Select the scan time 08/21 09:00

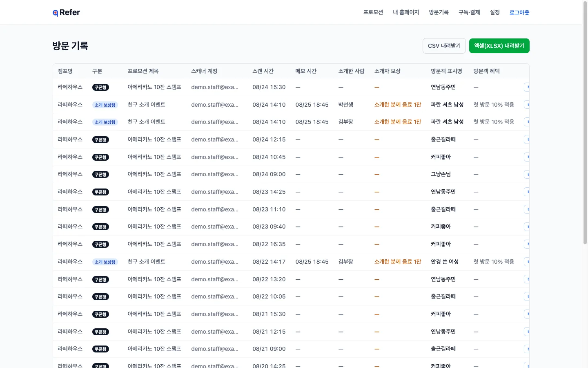pos(269,349)
